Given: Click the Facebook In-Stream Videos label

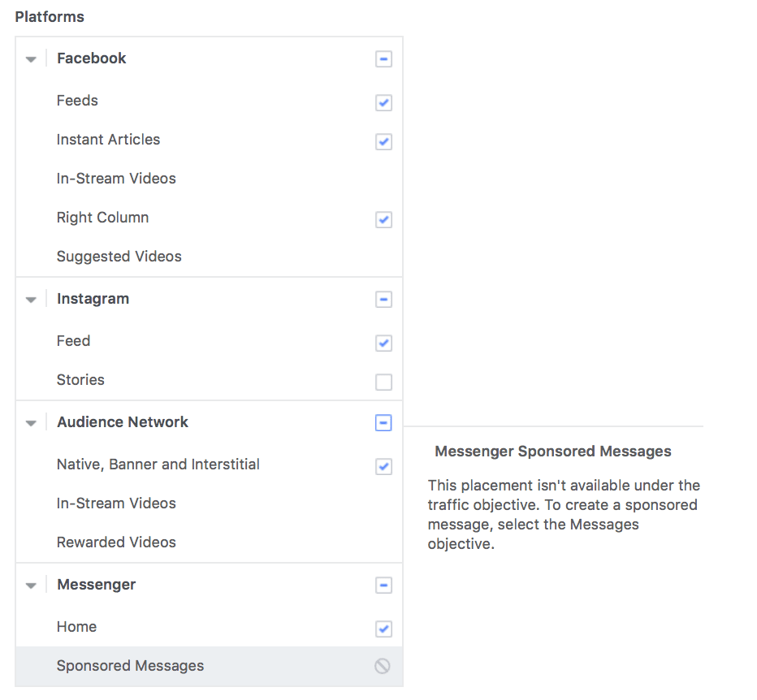Looking at the screenshot, I should pyautogui.click(x=116, y=179).
